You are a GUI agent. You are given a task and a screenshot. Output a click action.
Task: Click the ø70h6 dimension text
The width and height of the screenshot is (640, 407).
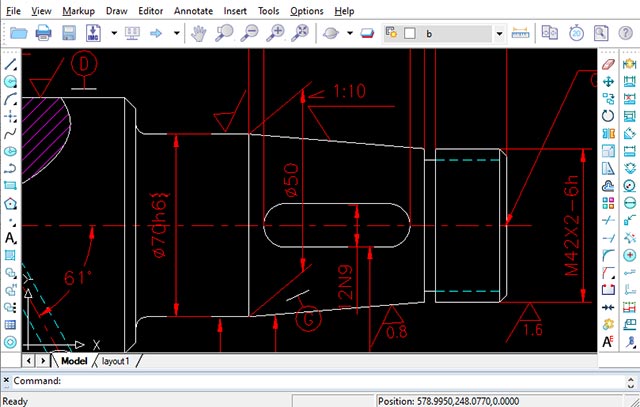[x=160, y=225]
